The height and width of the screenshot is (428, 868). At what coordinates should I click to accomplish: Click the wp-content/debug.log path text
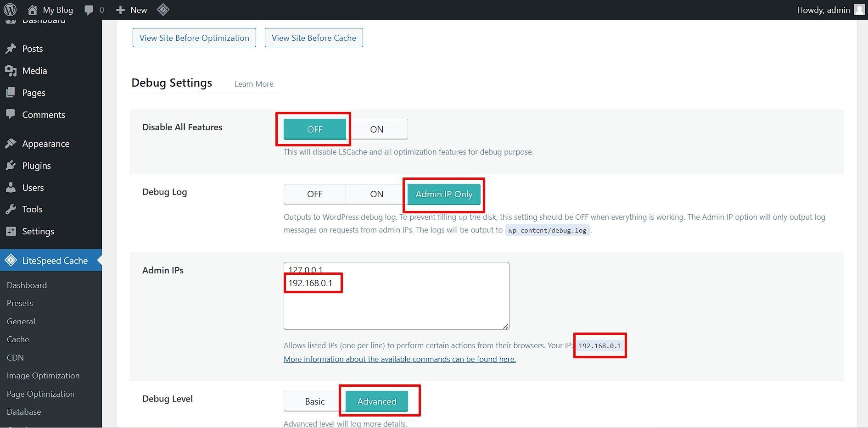[547, 230]
